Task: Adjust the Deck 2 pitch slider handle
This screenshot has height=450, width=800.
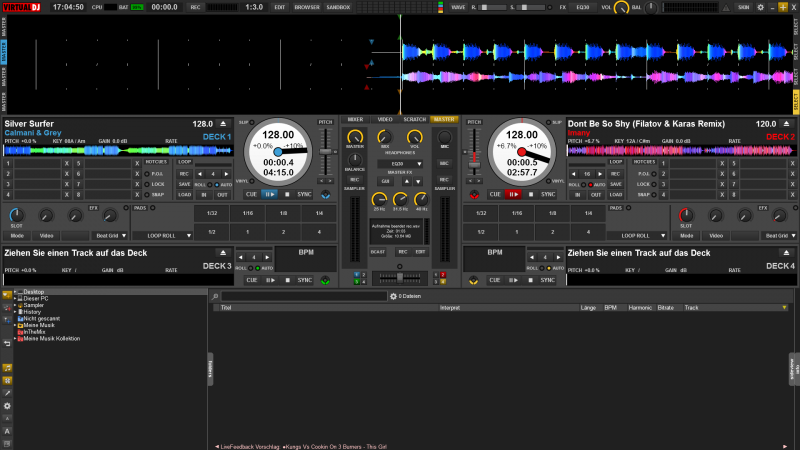Action: (x=474, y=164)
